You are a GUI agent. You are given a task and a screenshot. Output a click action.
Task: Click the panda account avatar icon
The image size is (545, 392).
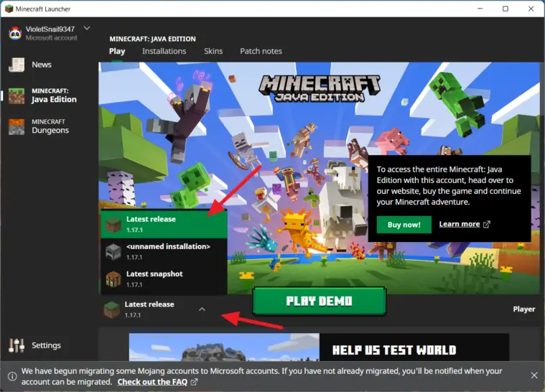pos(15,33)
